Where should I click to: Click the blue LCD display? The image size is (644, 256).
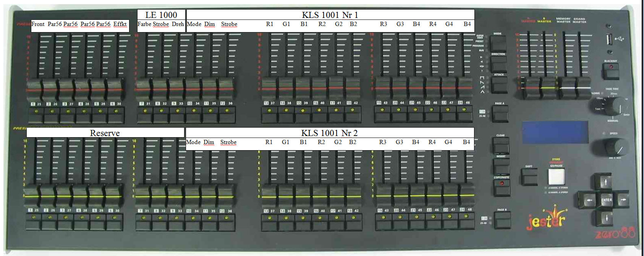coord(555,133)
